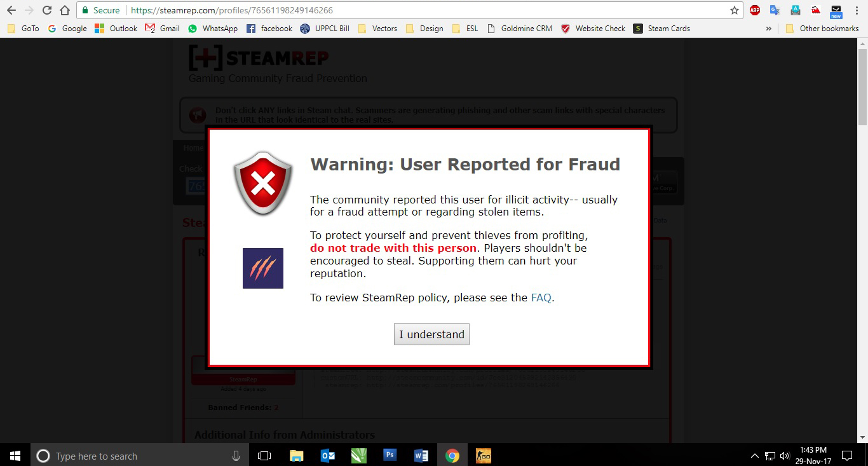Screen dimensions: 868x466
Task: Open the Gmail bookmark
Action: point(163,28)
